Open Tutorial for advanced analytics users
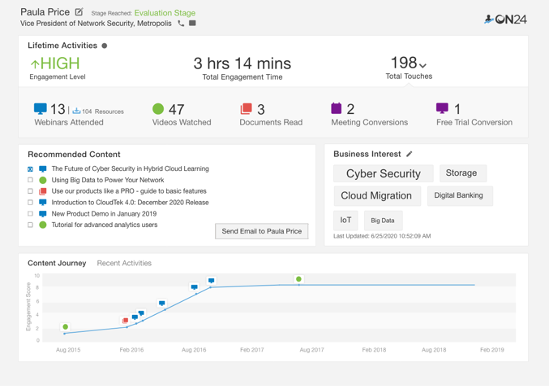 pos(104,225)
